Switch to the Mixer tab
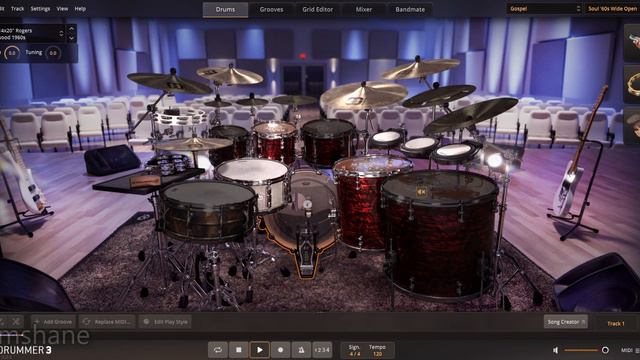640x360 pixels. coord(364,9)
